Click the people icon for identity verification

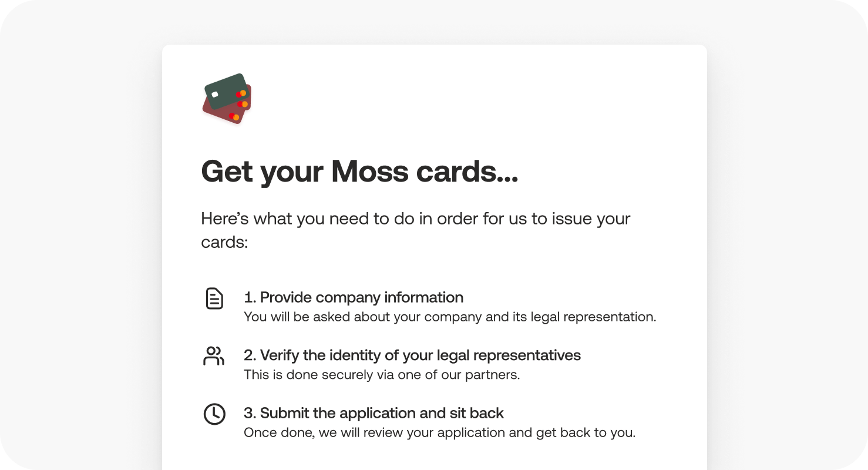214,356
